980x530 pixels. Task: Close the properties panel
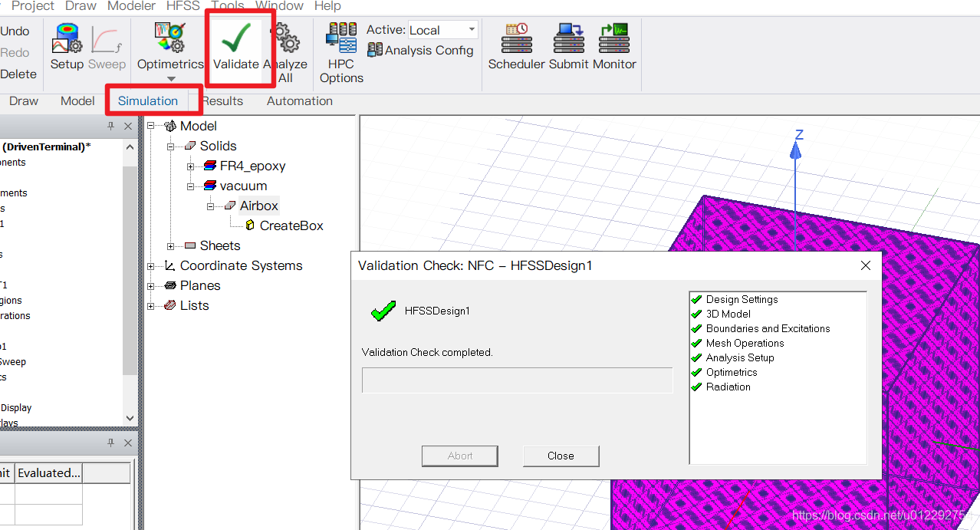pos(128,443)
